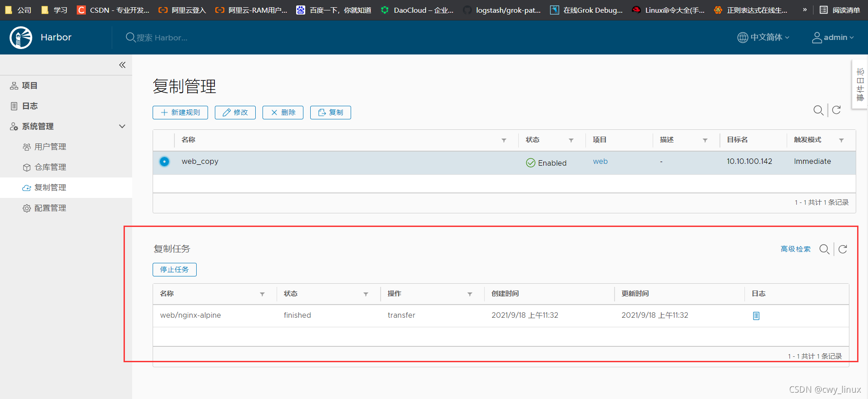
Task: Open 高级检索 advanced search link
Action: coord(795,249)
